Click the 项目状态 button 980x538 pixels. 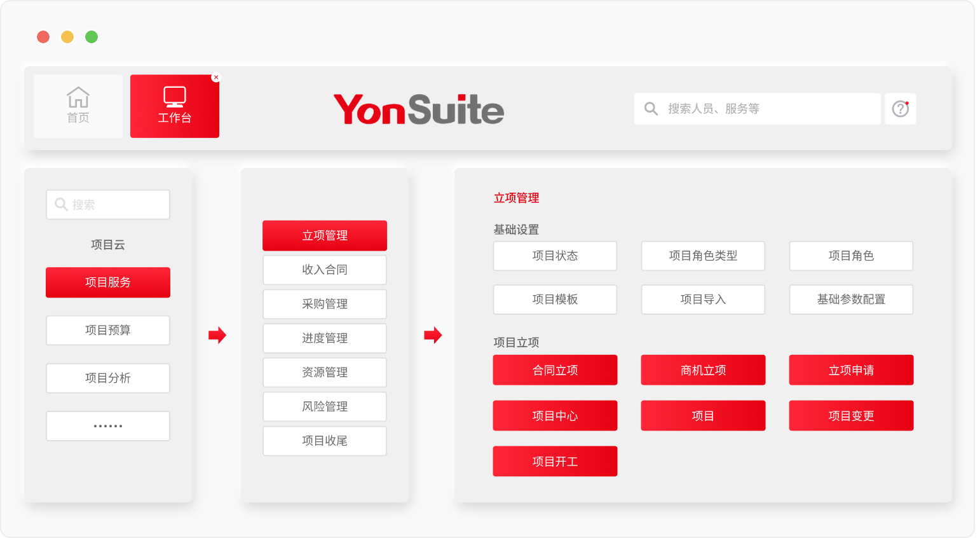[x=555, y=256]
